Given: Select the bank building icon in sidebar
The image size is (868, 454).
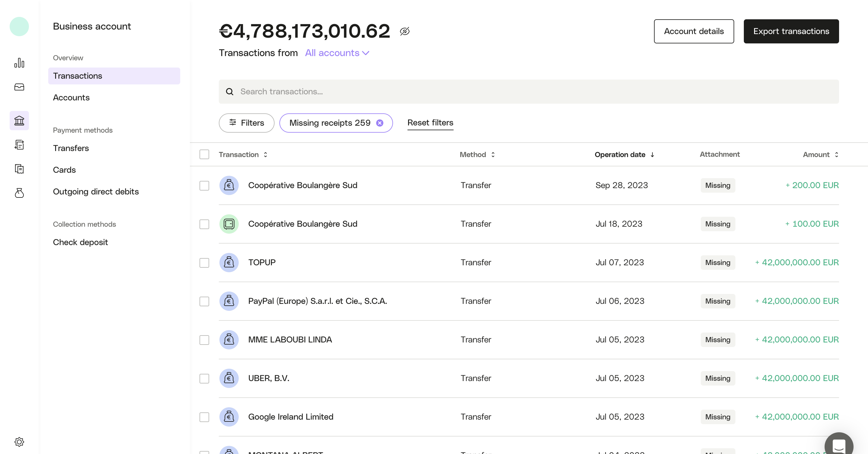Looking at the screenshot, I should [19, 120].
